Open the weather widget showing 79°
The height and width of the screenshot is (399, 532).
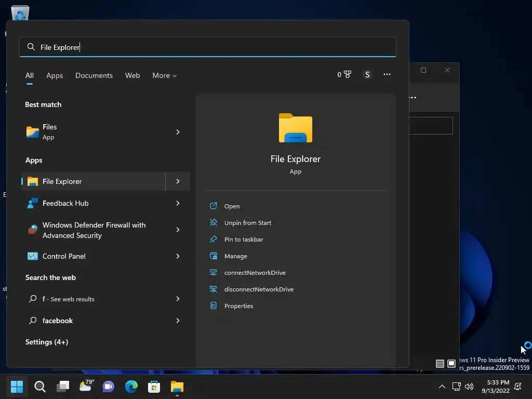pos(86,386)
